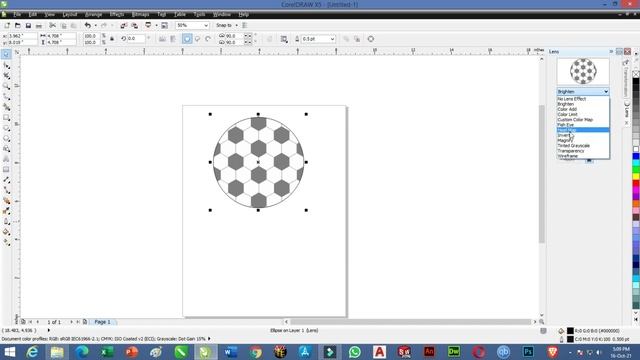Open the Lens docker flyout arrow
The image size is (640, 360).
(611, 51)
